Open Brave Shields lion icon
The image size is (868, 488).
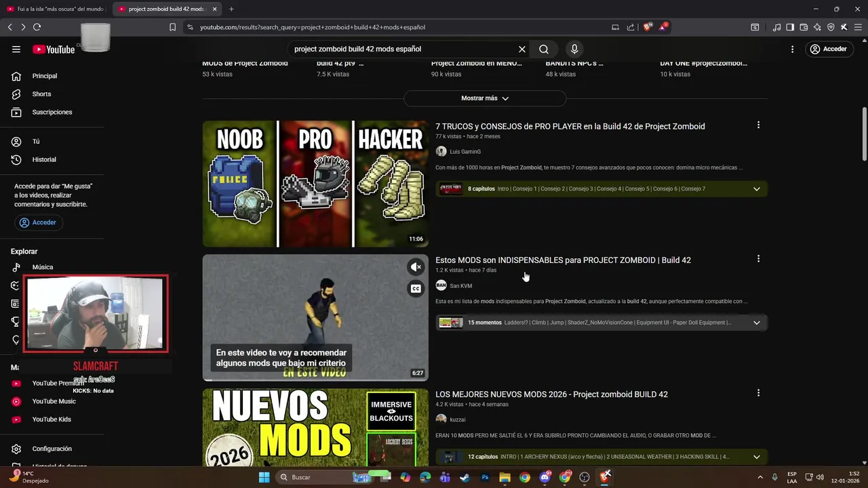(x=647, y=26)
